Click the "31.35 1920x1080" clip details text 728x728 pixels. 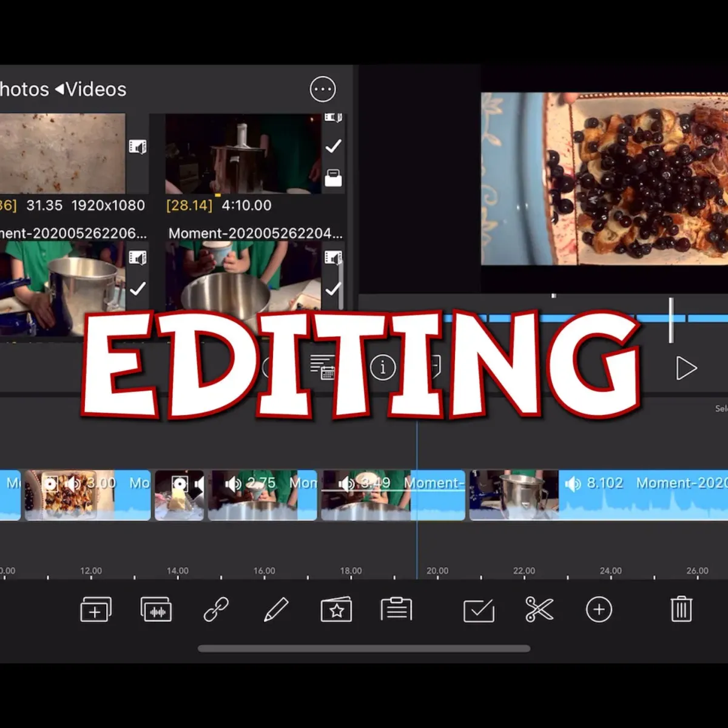coord(86,206)
